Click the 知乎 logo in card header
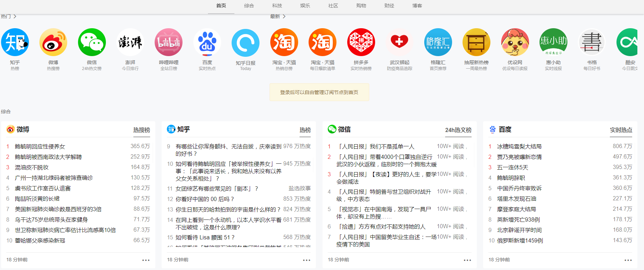 pos(171,129)
